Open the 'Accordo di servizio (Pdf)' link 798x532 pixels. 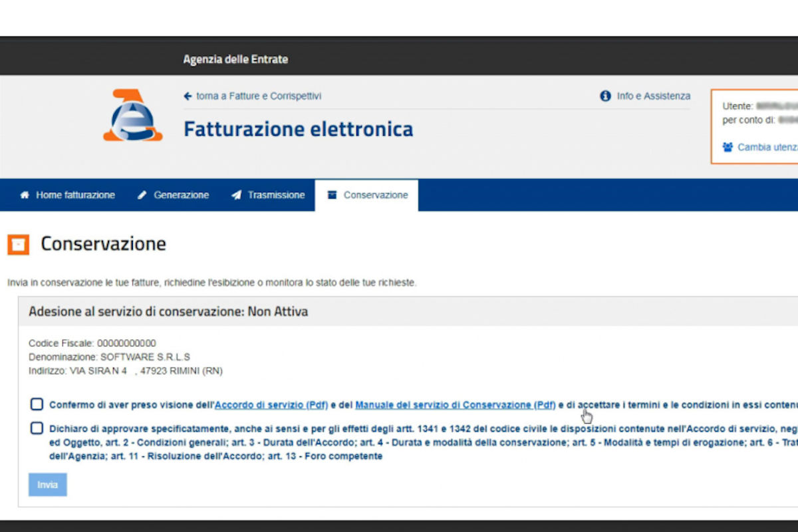tap(271, 404)
